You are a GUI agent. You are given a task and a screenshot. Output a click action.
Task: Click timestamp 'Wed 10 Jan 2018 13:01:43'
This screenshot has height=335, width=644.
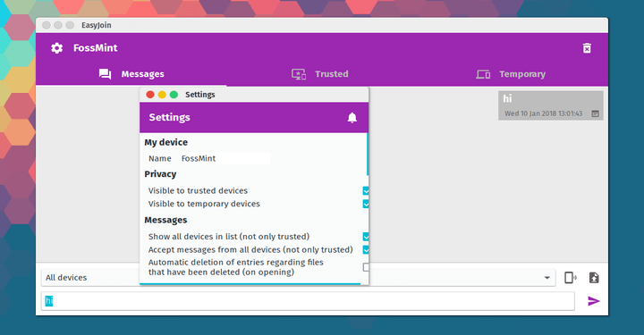click(544, 113)
